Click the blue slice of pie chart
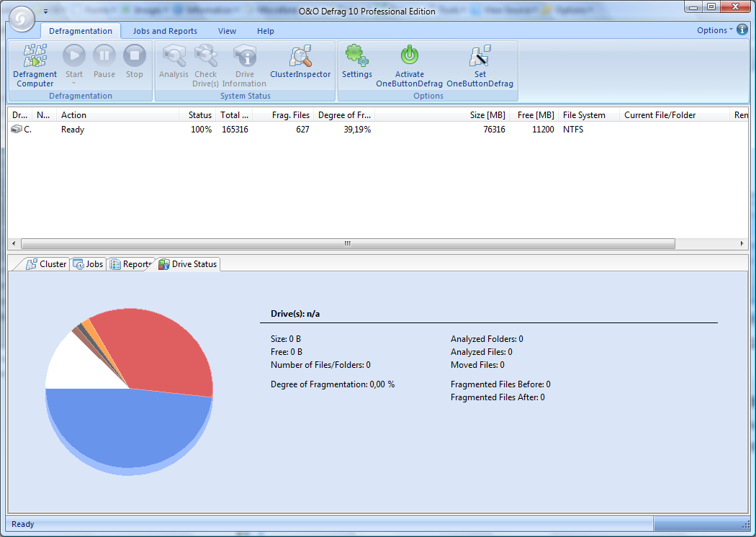 click(129, 429)
